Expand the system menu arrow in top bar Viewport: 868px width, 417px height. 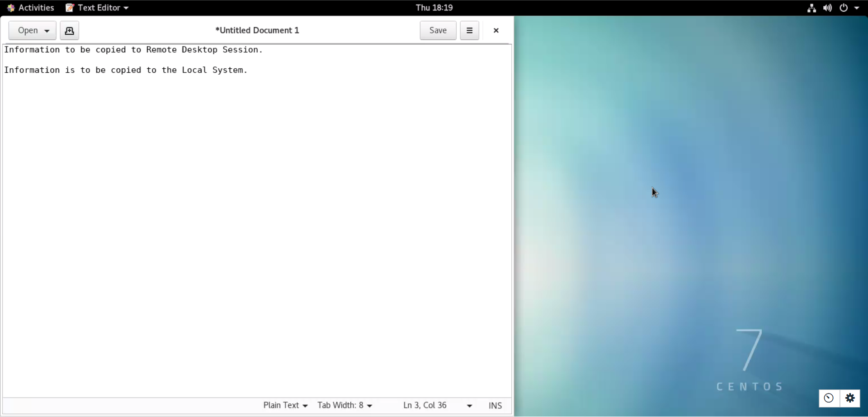857,8
